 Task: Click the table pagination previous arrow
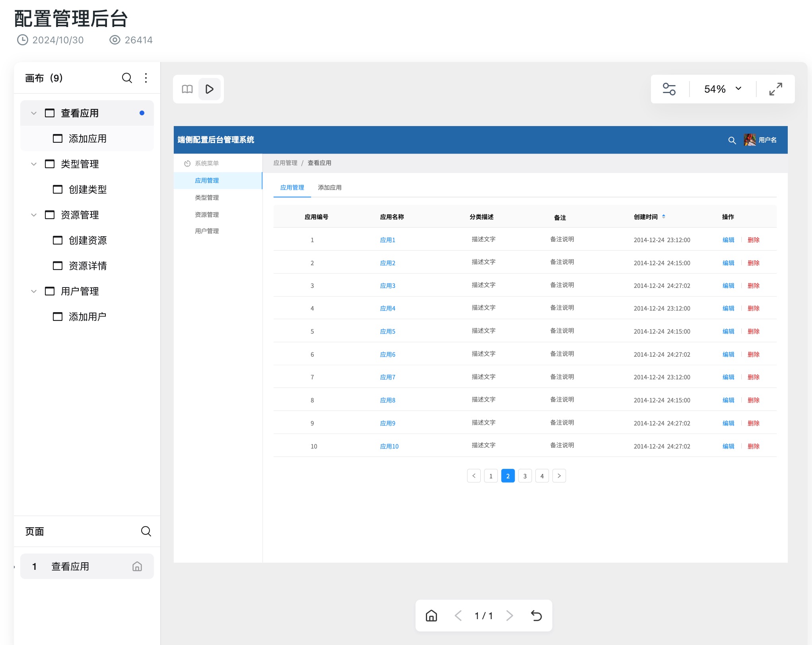(x=474, y=476)
